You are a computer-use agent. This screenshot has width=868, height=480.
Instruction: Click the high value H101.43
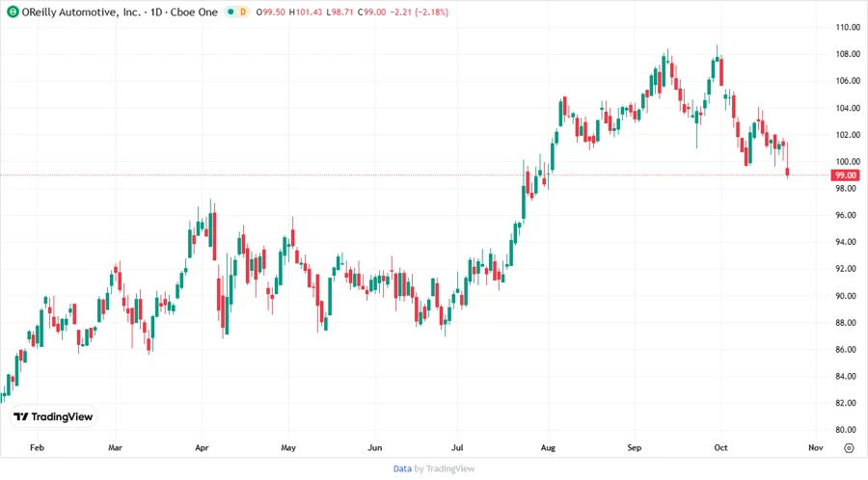(306, 12)
